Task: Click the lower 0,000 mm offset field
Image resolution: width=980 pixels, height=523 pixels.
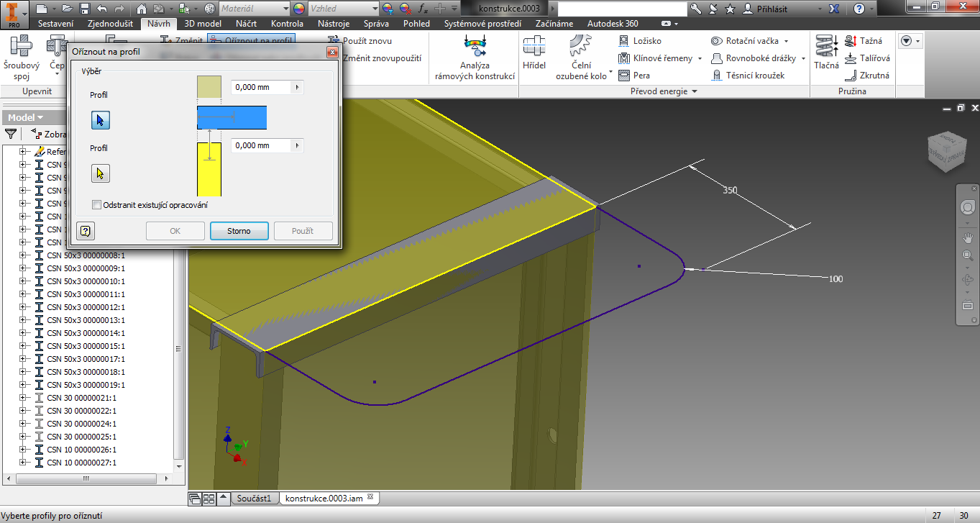Action: [261, 145]
